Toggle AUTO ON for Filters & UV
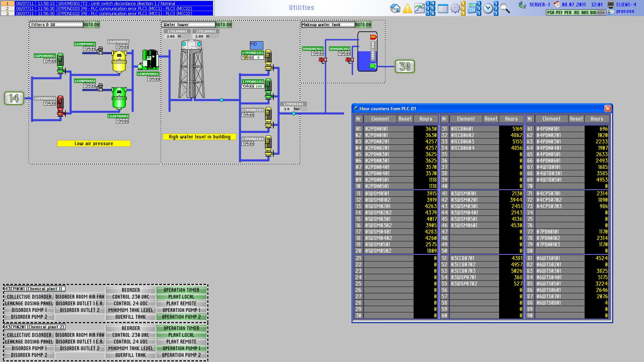 (x=91, y=24)
